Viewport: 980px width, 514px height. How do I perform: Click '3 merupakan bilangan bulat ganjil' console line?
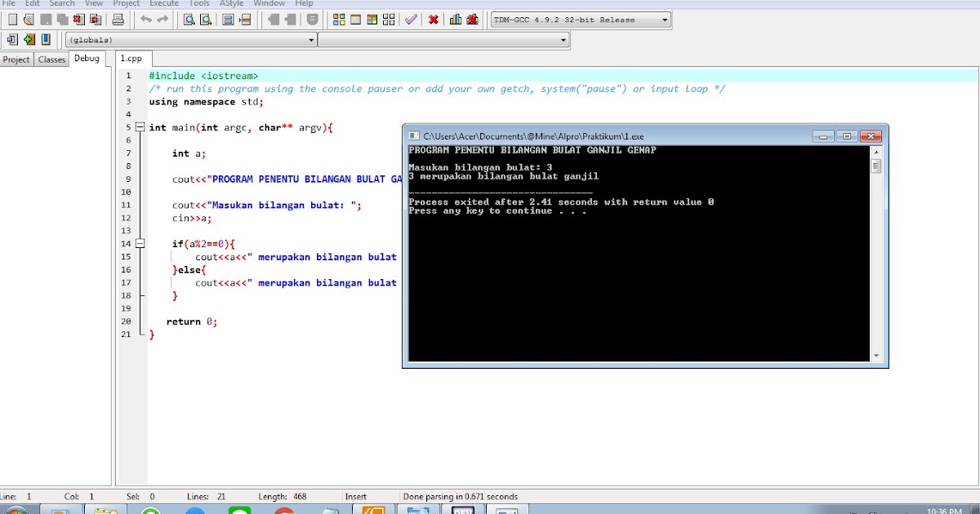point(504,176)
